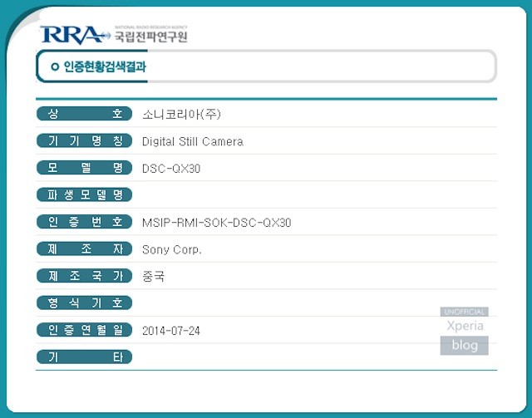532x418 pixels.
Task: Click the 모델명 field label
Action: 84,168
